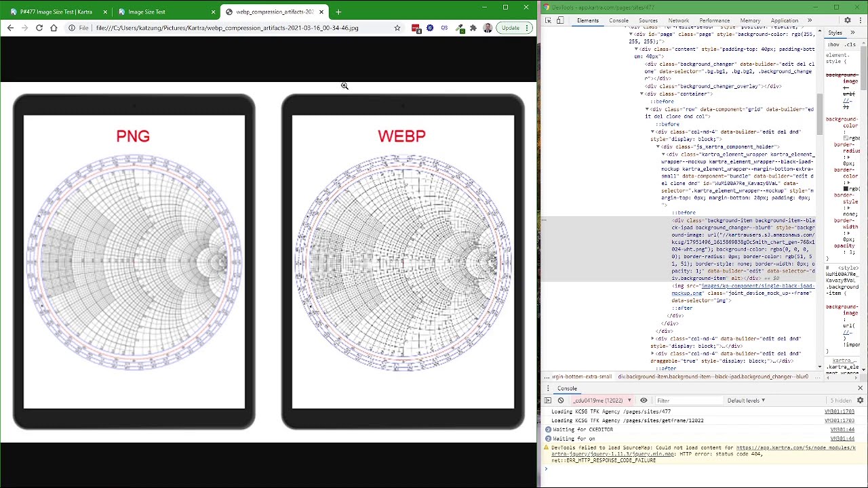The height and width of the screenshot is (488, 868).
Task: Click the console Filter field
Action: click(688, 401)
